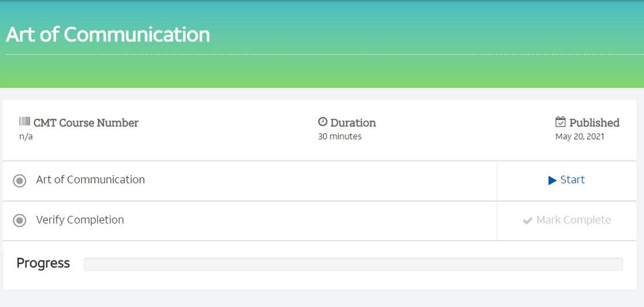The width and height of the screenshot is (644, 307).
Task: Click the Art of Communication page heading
Action: pyautogui.click(x=108, y=35)
